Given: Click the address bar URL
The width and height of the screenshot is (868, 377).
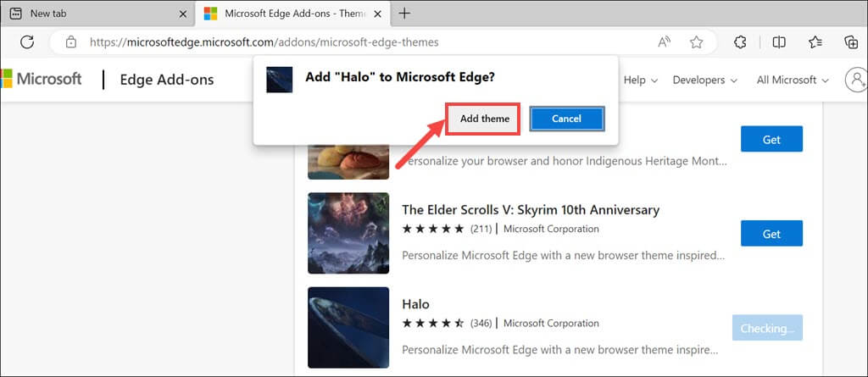Looking at the screenshot, I should pos(264,42).
